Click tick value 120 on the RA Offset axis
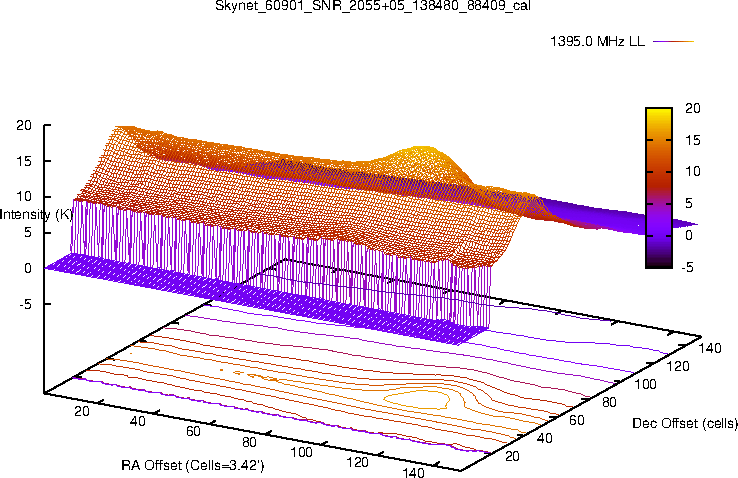Screen dimensions: 738x478 357,463
